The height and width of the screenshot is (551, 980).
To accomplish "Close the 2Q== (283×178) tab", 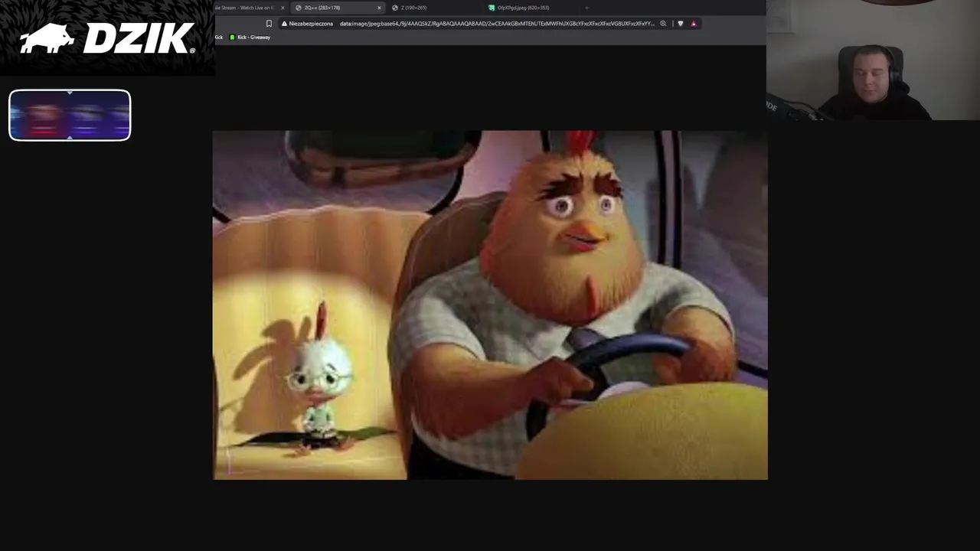I will [379, 8].
